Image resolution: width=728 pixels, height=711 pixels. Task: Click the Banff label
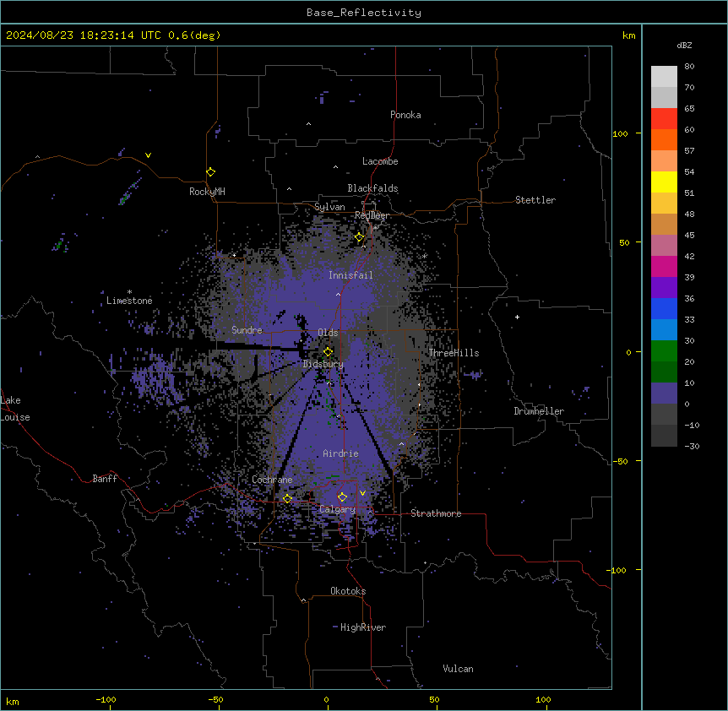105,479
